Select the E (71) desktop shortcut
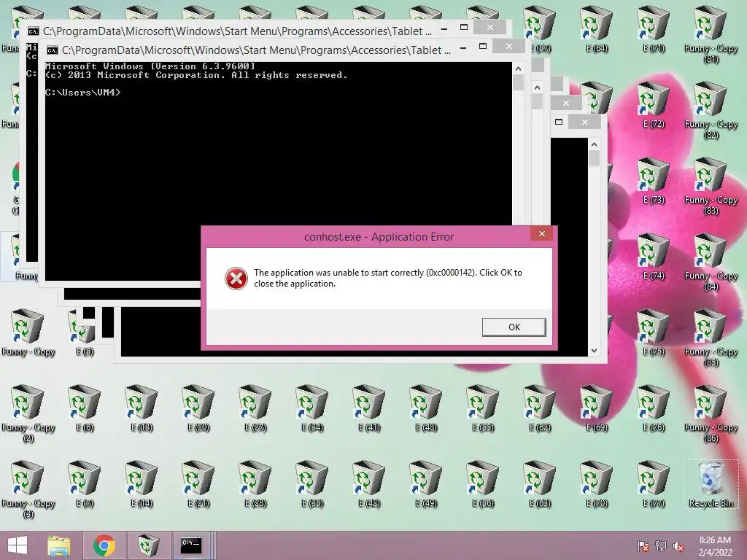 click(x=654, y=28)
